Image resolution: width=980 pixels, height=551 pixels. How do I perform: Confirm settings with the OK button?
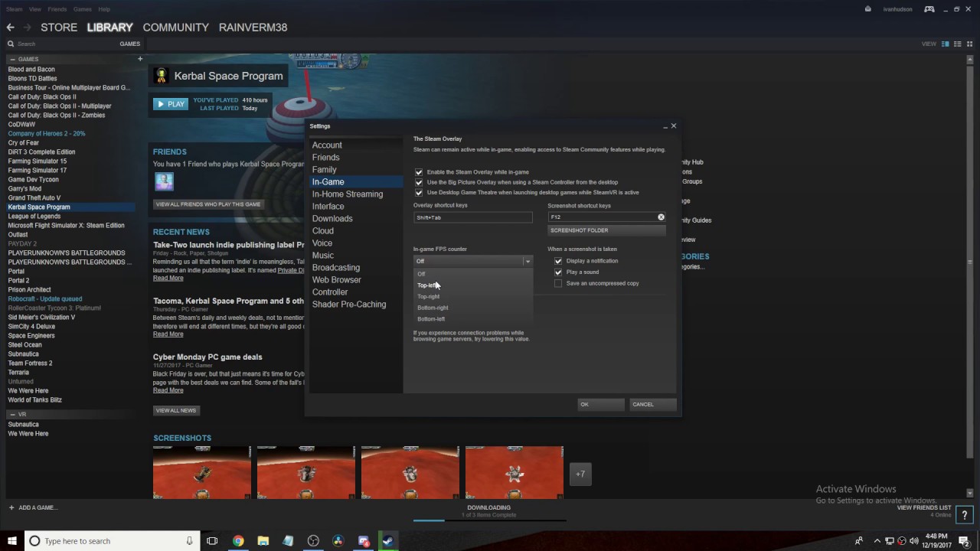[601, 404]
